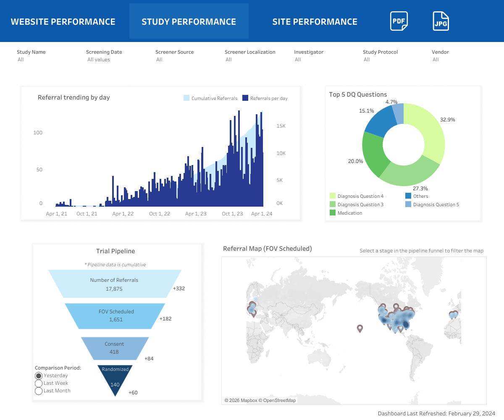Switch comparison period to Last Month
This screenshot has width=504, height=420.
point(39,391)
